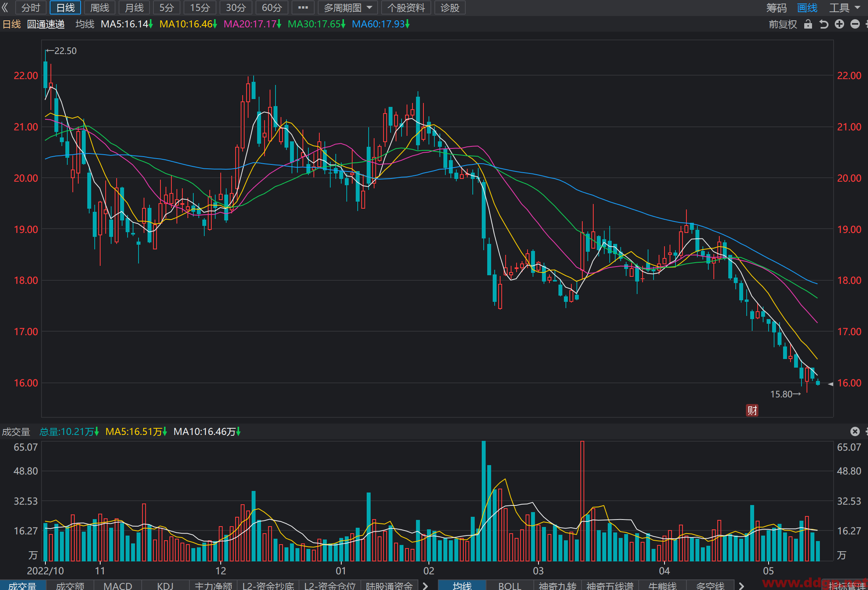The image size is (868, 590).
Task: Toggle the 画线 drawing mode
Action: 807,8
